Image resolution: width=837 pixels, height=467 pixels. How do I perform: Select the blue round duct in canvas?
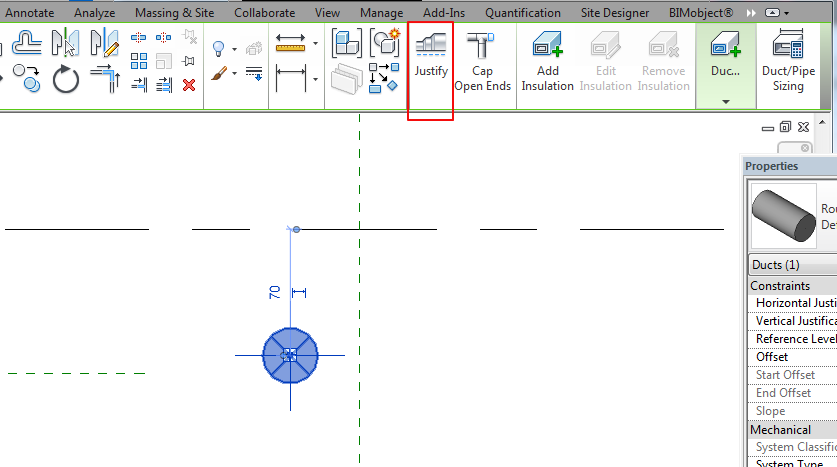pyautogui.click(x=290, y=355)
